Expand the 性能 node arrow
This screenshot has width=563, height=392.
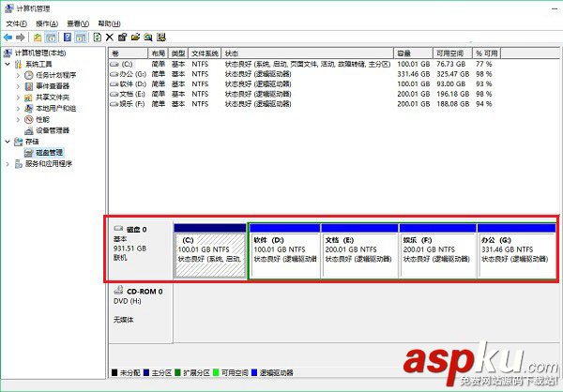click(x=18, y=120)
